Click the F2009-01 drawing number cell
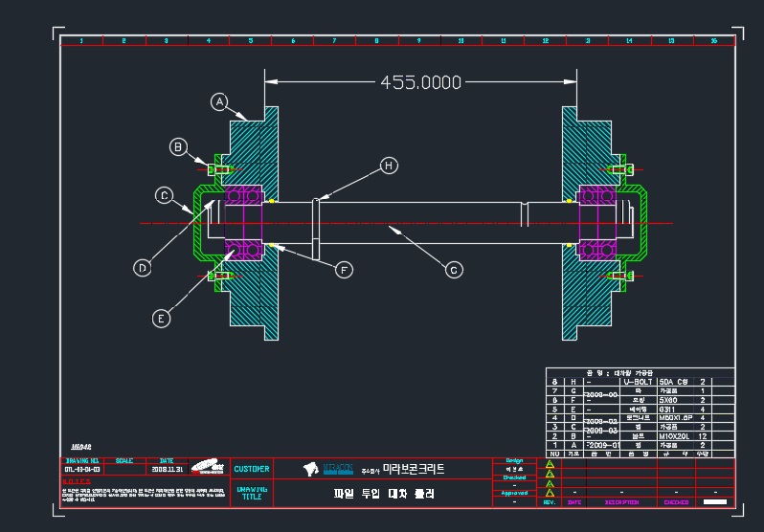The width and height of the screenshot is (764, 532). (x=602, y=445)
